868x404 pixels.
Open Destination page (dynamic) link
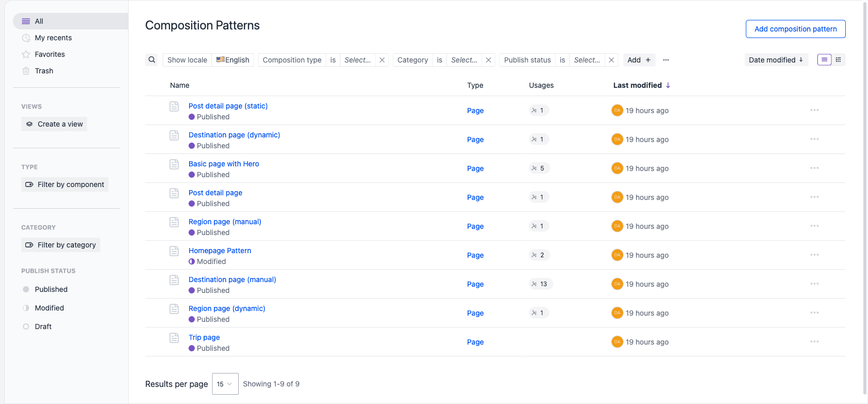point(234,135)
